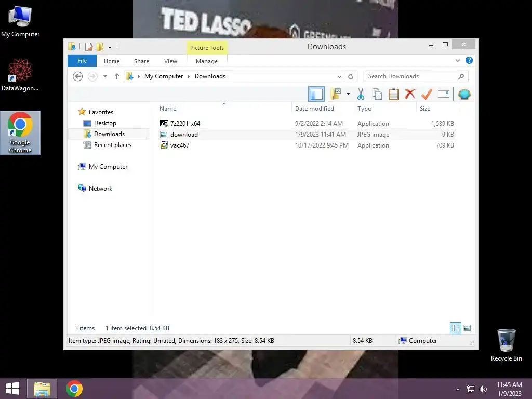
Task: Click the Picture Tools contextual tab
Action: coord(207,47)
